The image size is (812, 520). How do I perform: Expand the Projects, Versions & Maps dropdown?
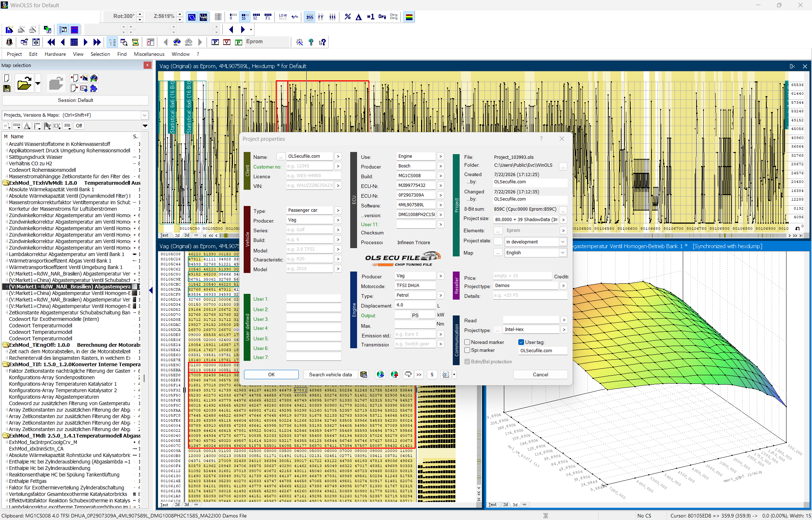point(144,115)
